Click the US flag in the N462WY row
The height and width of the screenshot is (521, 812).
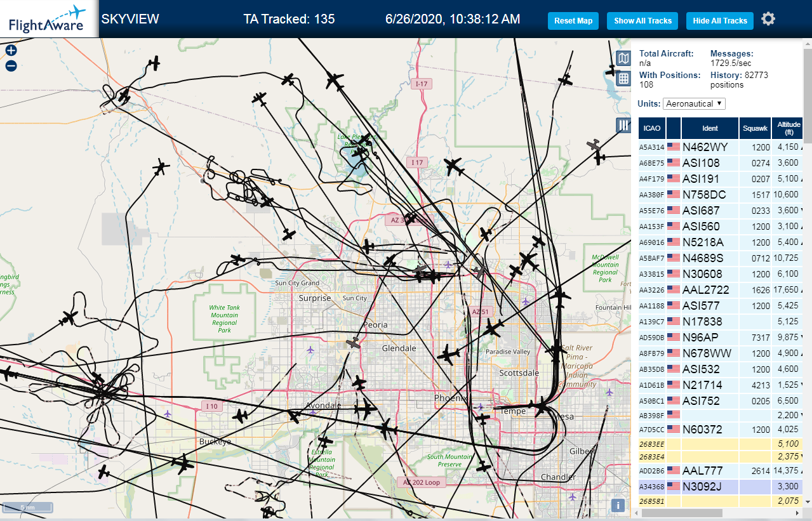tap(673, 147)
